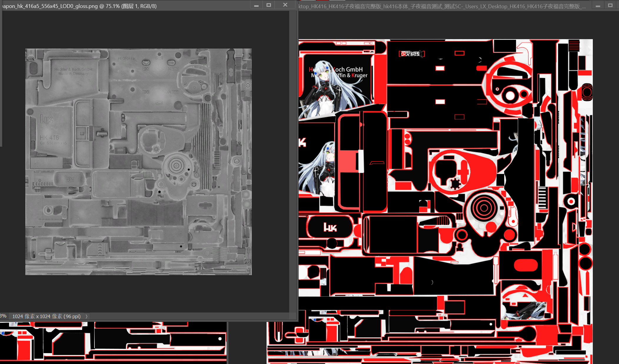Viewport: 619px width, 364px height.
Task: Minimize the gloss.png document window
Action: pyautogui.click(x=256, y=5)
